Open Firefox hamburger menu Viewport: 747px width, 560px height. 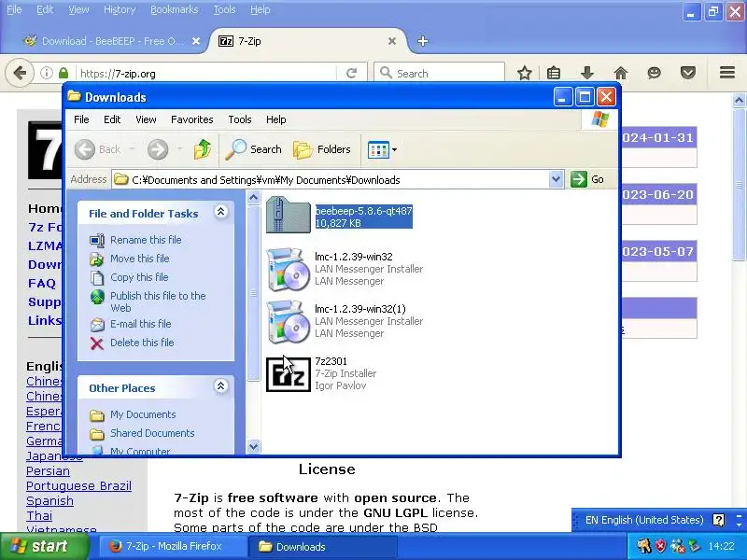[727, 73]
